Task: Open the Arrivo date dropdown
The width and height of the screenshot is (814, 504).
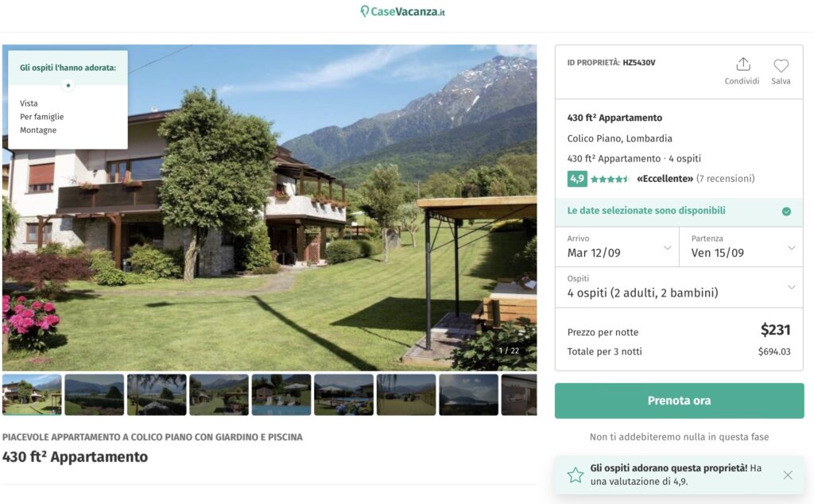Action: (617, 247)
